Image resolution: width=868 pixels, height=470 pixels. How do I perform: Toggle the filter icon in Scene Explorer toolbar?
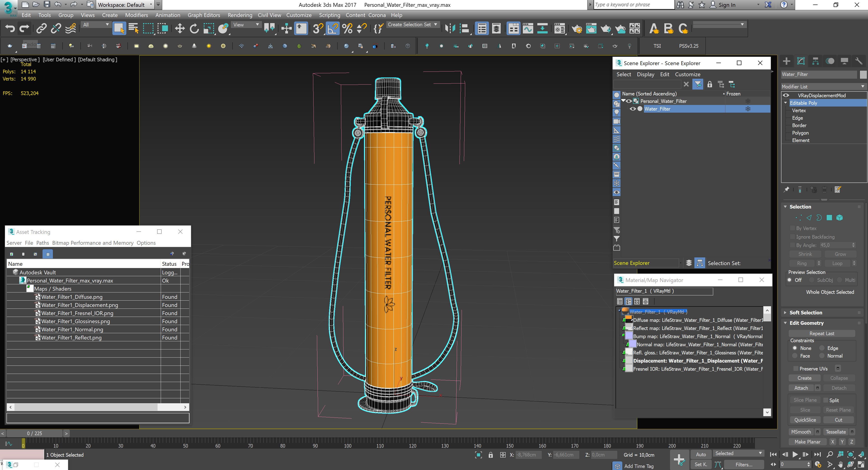[x=698, y=84]
